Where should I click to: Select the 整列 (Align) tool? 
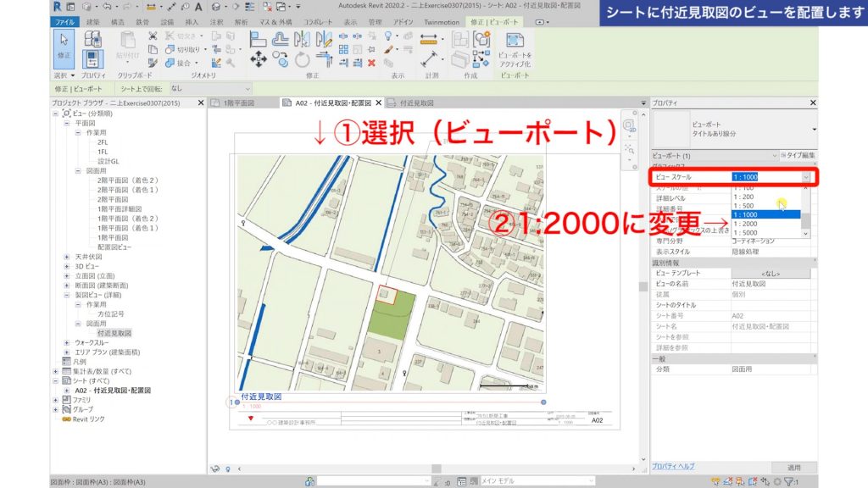coord(259,40)
